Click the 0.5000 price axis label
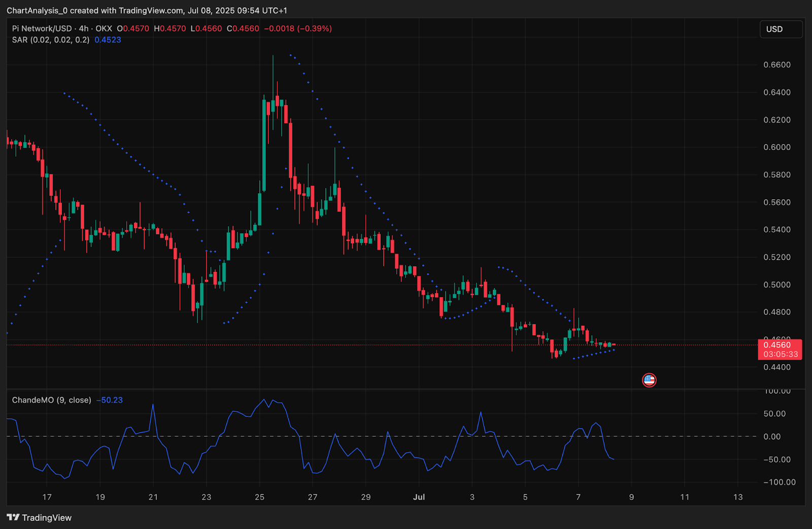812x529 pixels. pos(777,285)
